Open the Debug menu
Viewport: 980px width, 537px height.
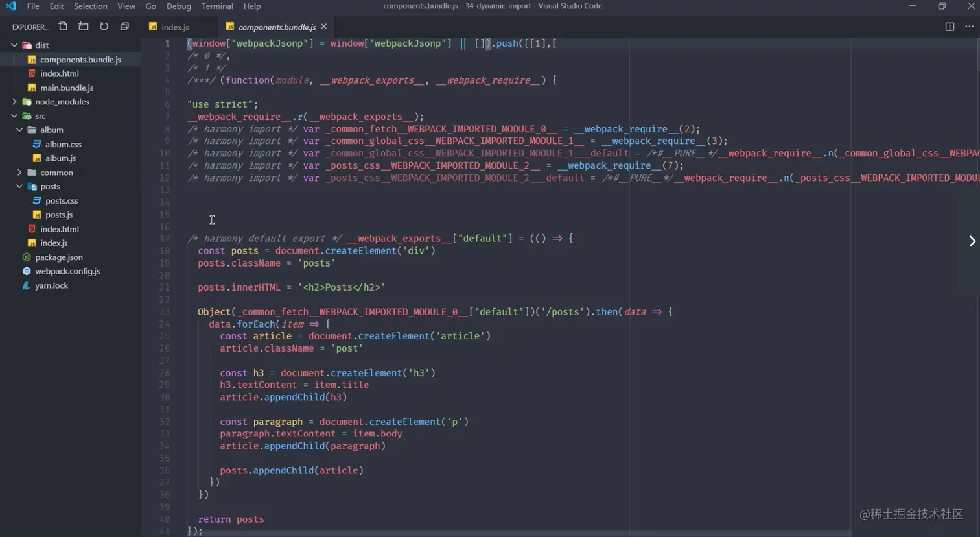(179, 6)
